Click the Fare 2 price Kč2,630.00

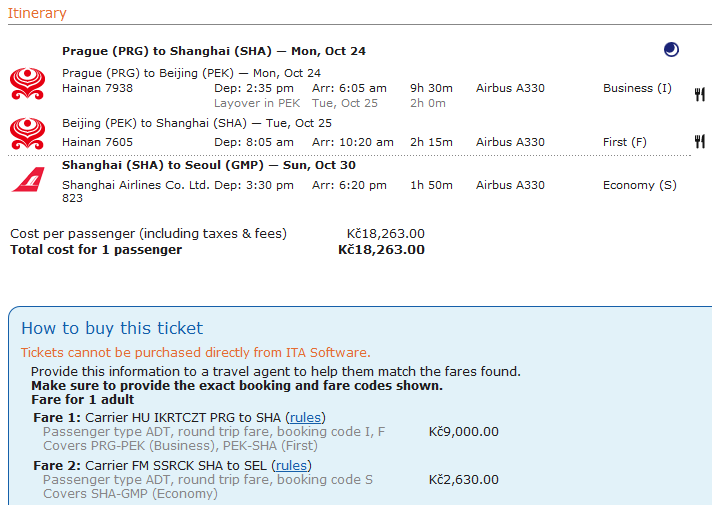coord(464,480)
